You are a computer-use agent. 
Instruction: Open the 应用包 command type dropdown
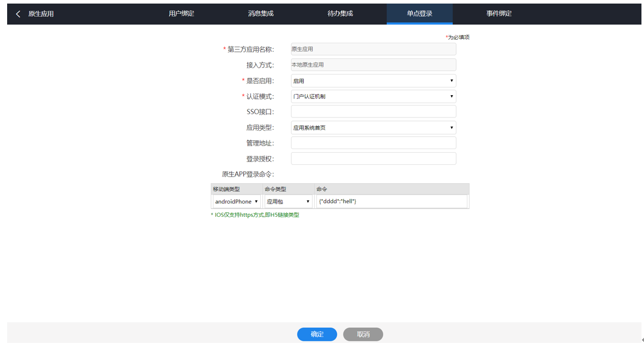pyautogui.click(x=288, y=201)
